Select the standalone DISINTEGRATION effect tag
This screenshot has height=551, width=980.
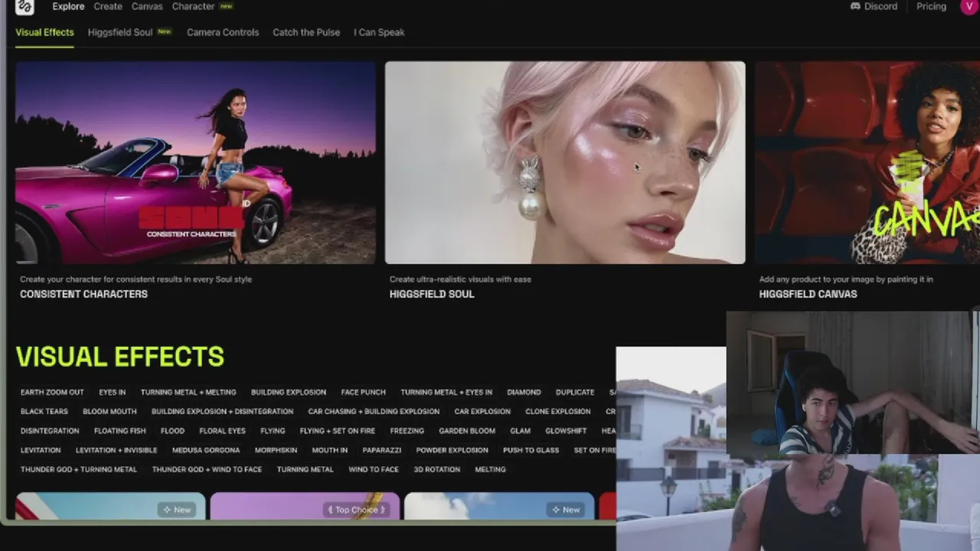50,431
